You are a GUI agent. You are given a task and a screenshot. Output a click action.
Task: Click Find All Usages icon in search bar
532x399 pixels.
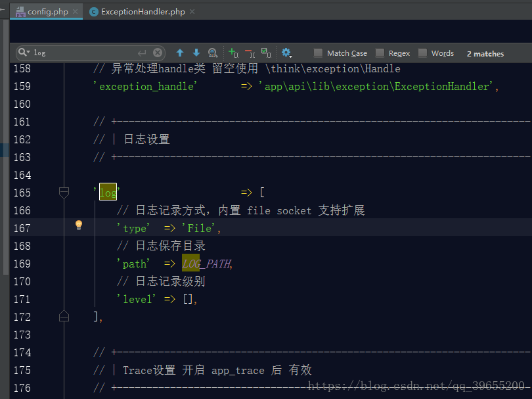(213, 53)
